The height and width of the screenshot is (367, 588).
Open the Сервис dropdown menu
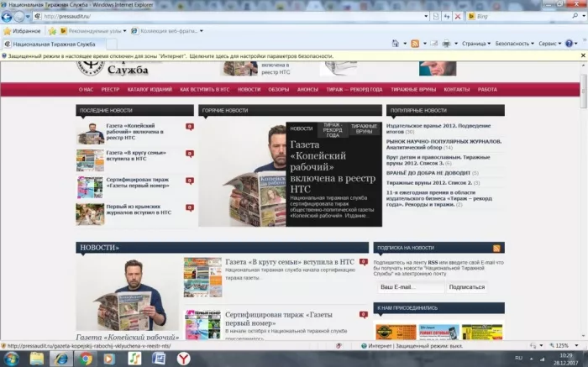[549, 44]
